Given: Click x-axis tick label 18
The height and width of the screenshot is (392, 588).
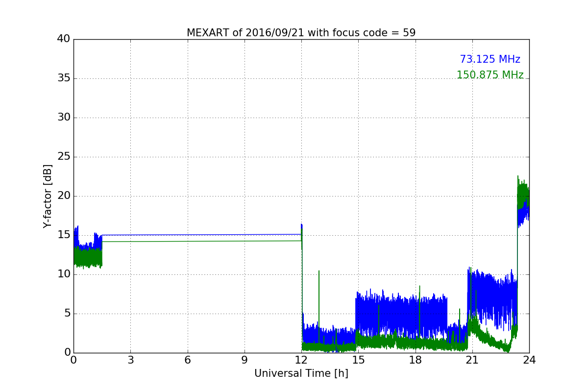Looking at the screenshot, I should 416,360.
